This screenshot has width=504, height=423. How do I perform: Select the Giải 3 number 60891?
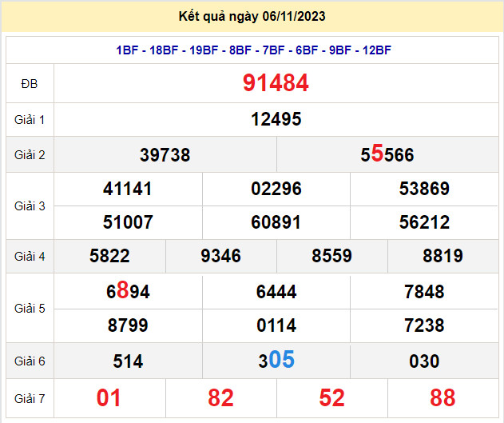point(276,222)
